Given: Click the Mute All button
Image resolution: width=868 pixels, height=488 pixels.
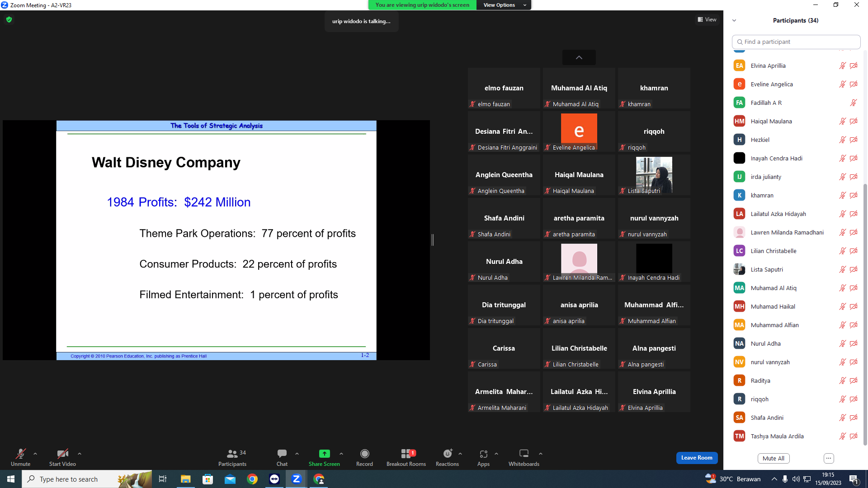Looking at the screenshot, I should 774,458.
